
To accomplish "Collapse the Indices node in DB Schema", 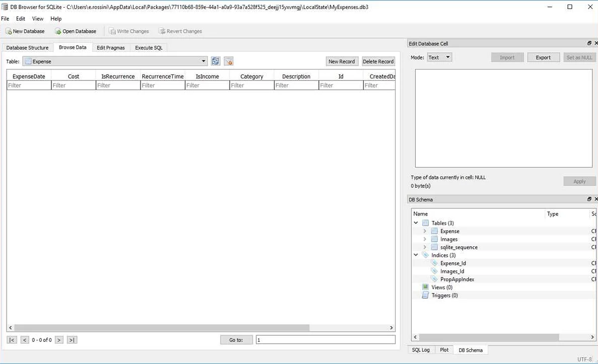I will tap(416, 255).
